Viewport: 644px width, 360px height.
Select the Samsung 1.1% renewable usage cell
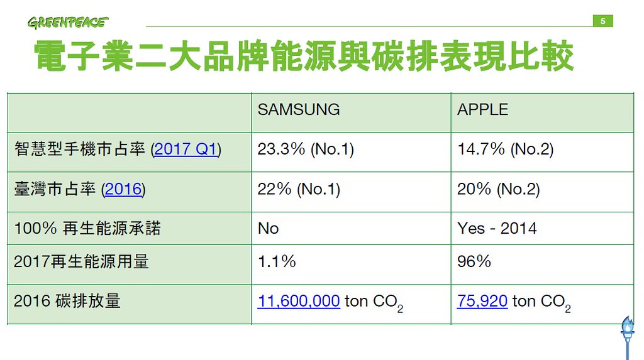[x=351, y=265]
